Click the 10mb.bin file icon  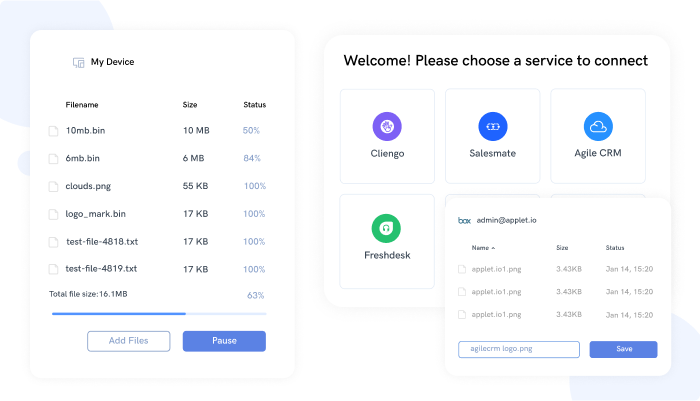pos(54,131)
